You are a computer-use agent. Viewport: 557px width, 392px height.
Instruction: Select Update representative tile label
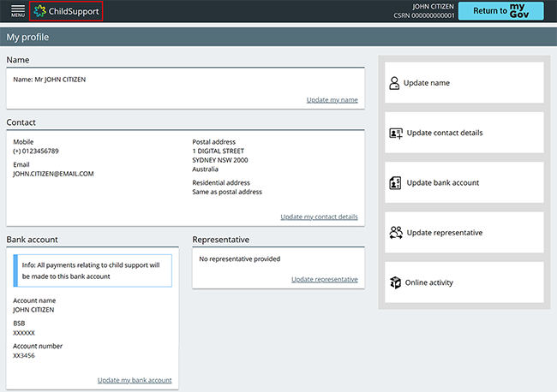pyautogui.click(x=444, y=232)
